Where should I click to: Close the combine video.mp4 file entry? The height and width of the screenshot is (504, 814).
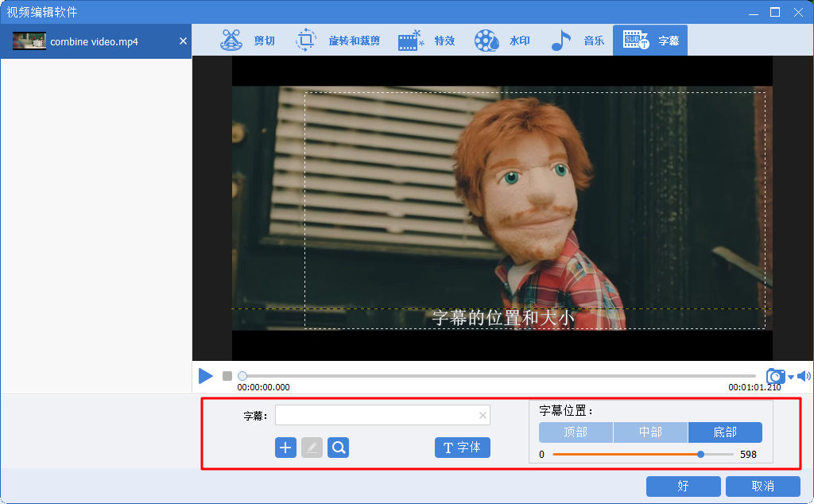point(184,41)
